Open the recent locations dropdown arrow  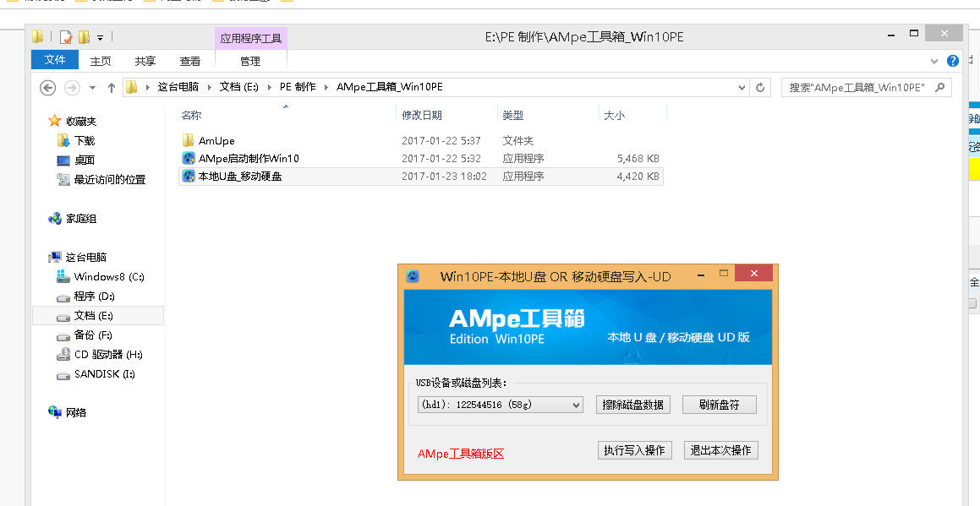point(92,88)
